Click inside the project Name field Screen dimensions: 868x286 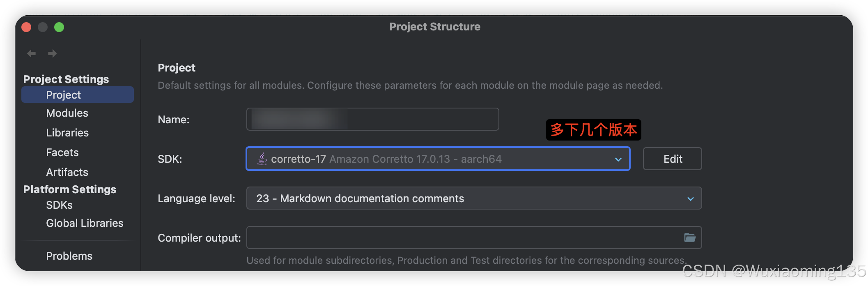coord(372,119)
